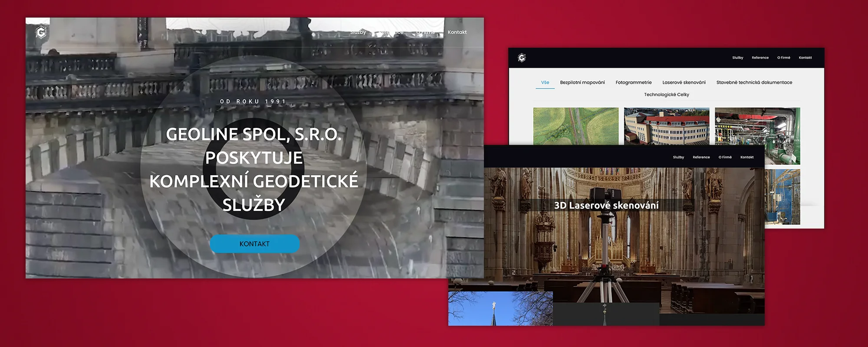This screenshot has width=868, height=347.
Task: Open O Firmě in the laser scanning page
Action: [x=725, y=157]
